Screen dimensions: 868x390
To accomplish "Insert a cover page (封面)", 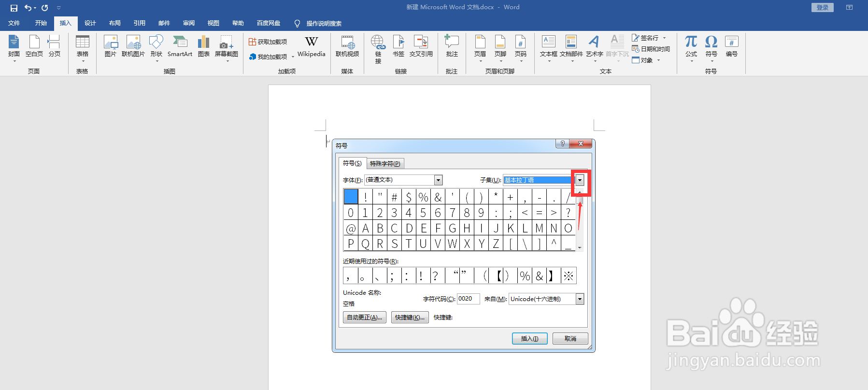I will coord(14,48).
